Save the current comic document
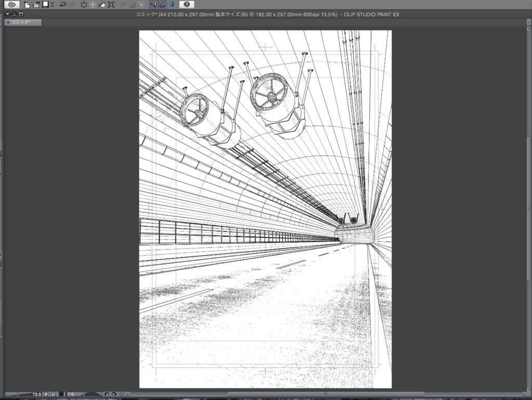532x400 pixels. point(46,5)
